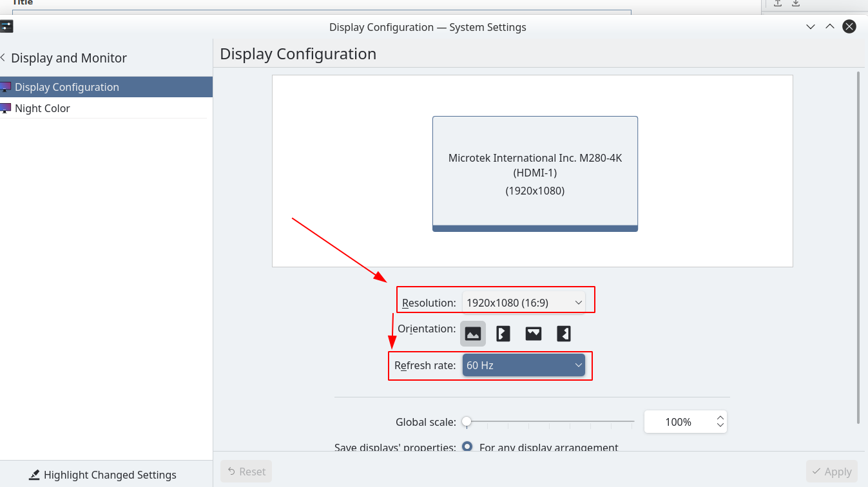Image resolution: width=868 pixels, height=487 pixels.
Task: Open Display Configuration in the sidebar
Action: [x=67, y=87]
